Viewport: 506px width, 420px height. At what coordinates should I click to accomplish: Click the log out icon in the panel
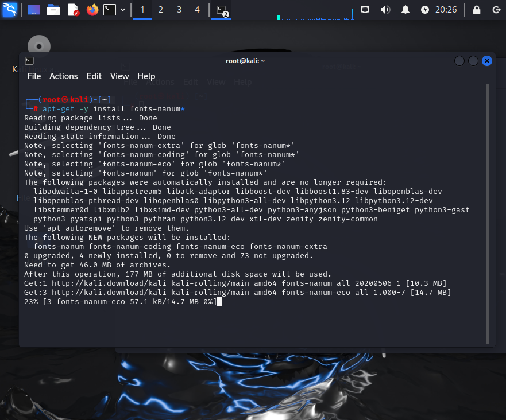(496, 10)
